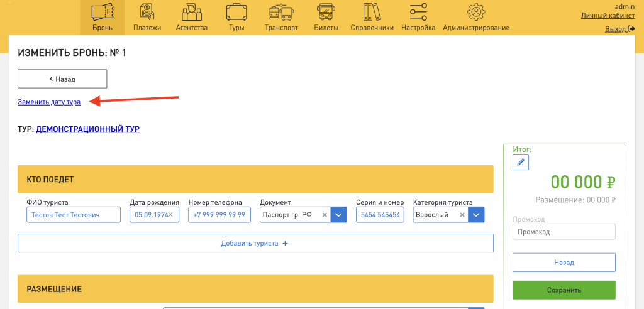Open the Администрирование gear icon

tap(476, 13)
